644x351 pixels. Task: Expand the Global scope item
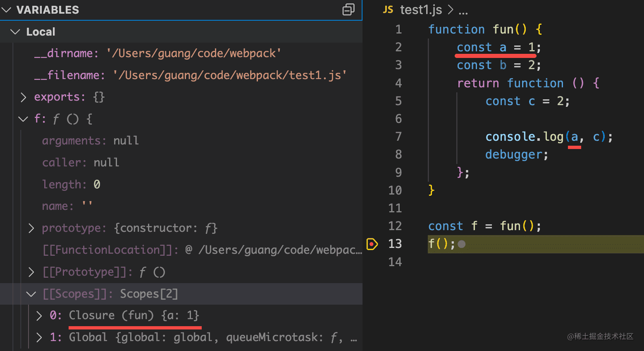point(39,337)
